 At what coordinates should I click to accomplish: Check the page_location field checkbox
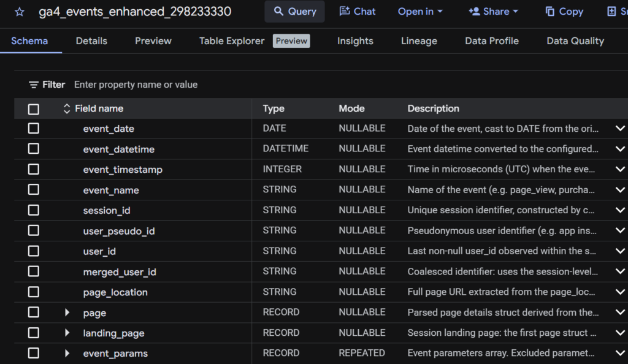pyautogui.click(x=34, y=292)
